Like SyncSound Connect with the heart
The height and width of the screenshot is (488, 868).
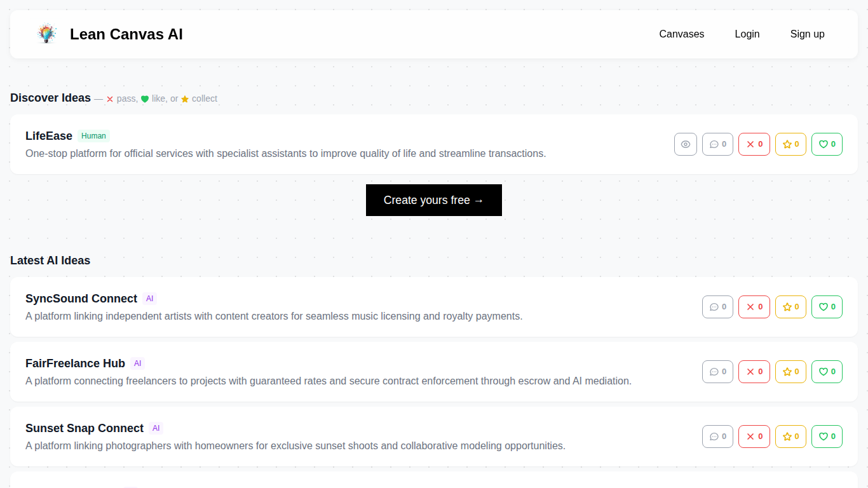click(x=827, y=307)
